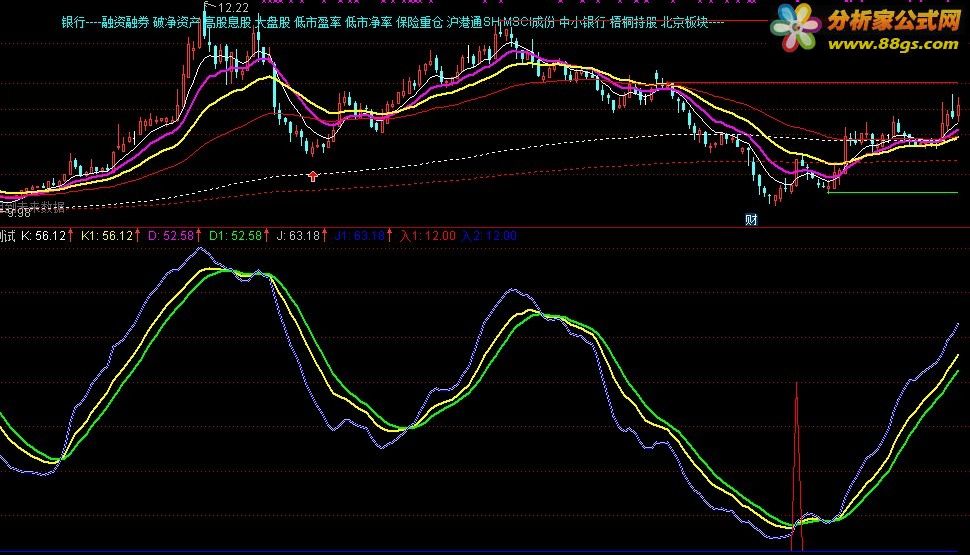Click the 沪港通SH tag
The image size is (970, 555).
473,23
